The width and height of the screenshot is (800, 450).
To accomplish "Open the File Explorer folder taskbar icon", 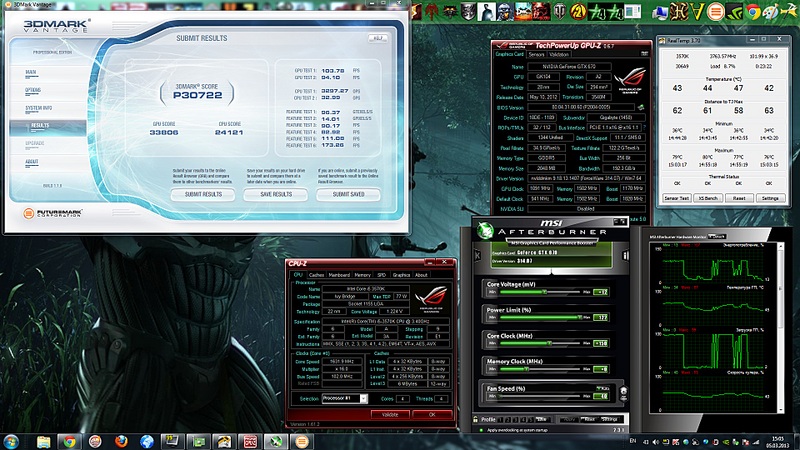I will click(x=44, y=441).
